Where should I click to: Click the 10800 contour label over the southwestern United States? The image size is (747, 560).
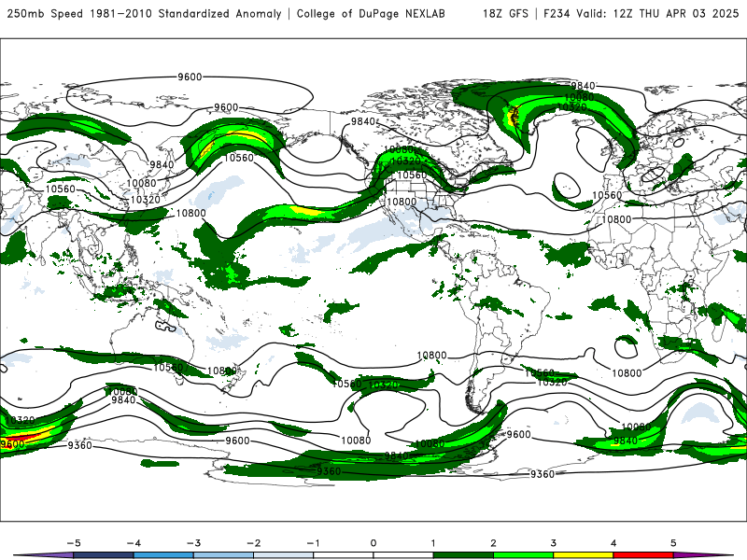402,202
